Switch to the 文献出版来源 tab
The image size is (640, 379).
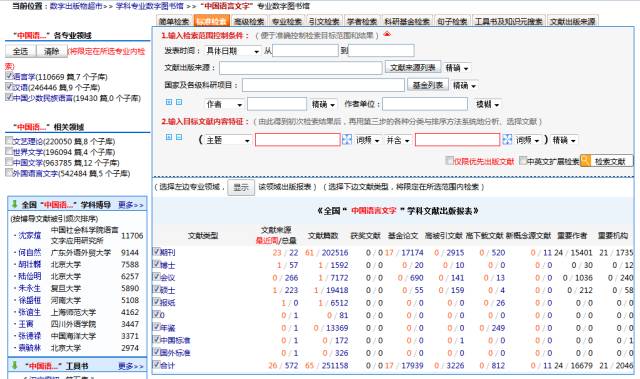point(572,21)
